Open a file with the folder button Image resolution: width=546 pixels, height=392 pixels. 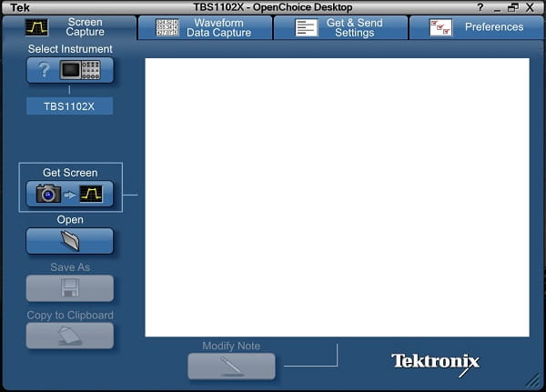point(70,241)
